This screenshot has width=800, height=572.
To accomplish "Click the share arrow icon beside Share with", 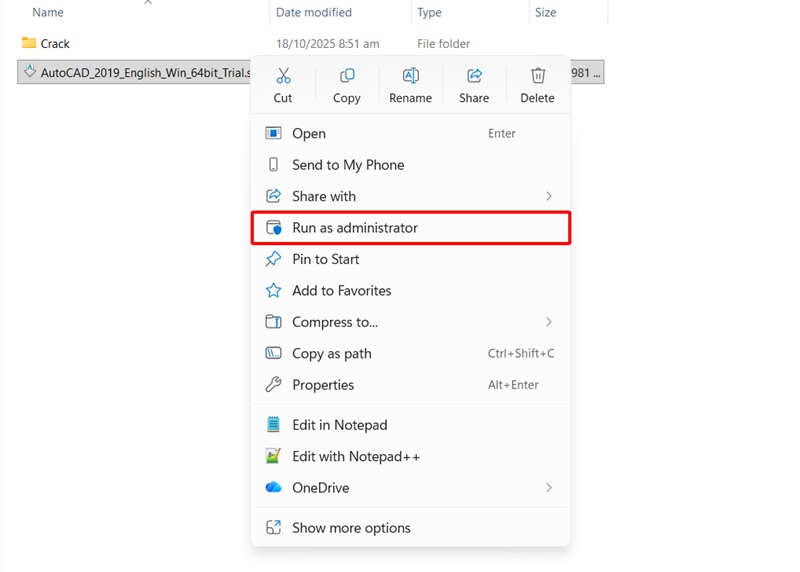I will coord(273,196).
